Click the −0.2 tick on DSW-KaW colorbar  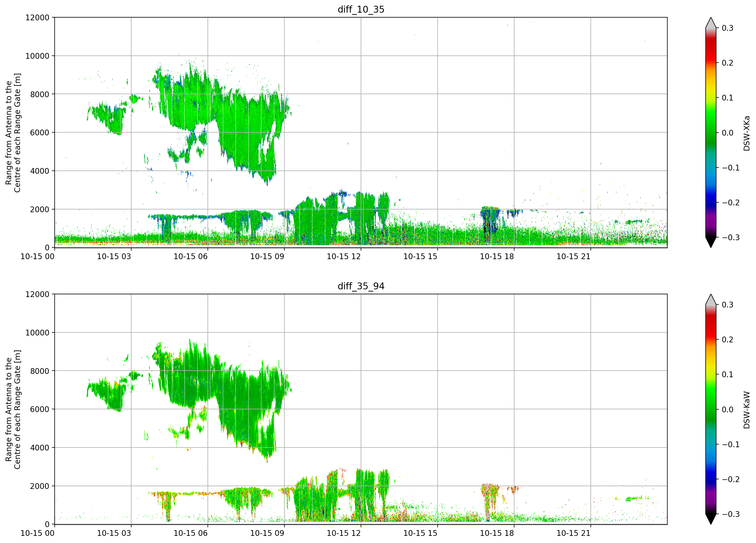(731, 479)
